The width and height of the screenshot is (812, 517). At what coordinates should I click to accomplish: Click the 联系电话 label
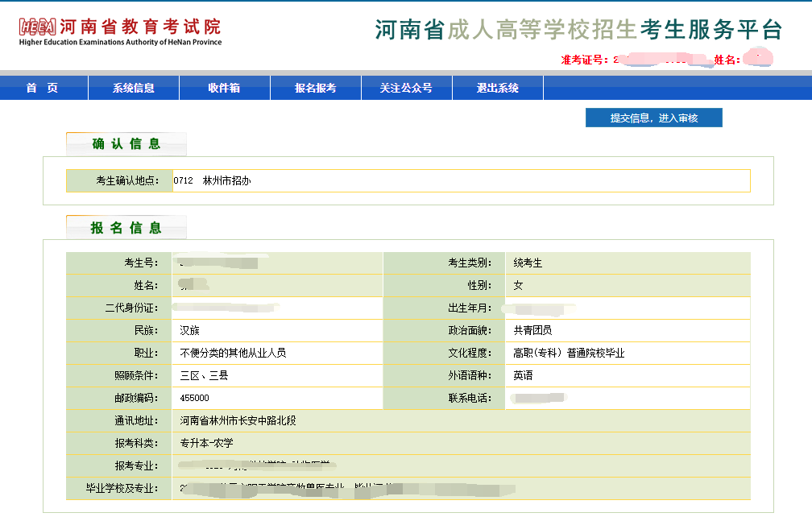coord(470,398)
